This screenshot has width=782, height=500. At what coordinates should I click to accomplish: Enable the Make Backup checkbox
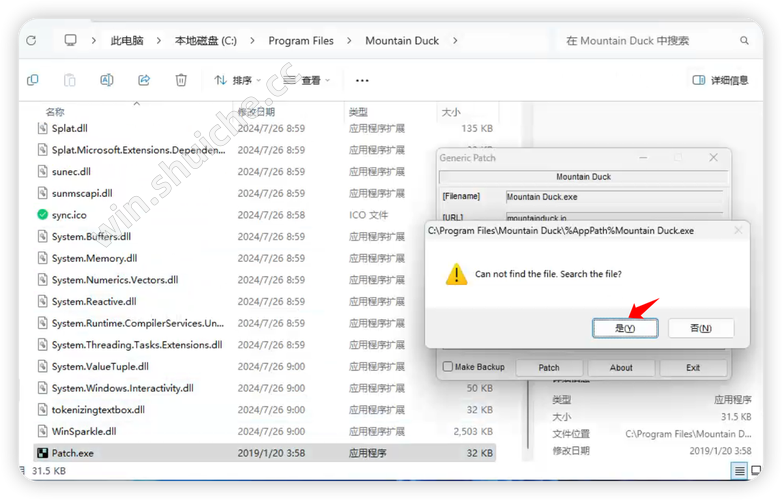click(448, 367)
